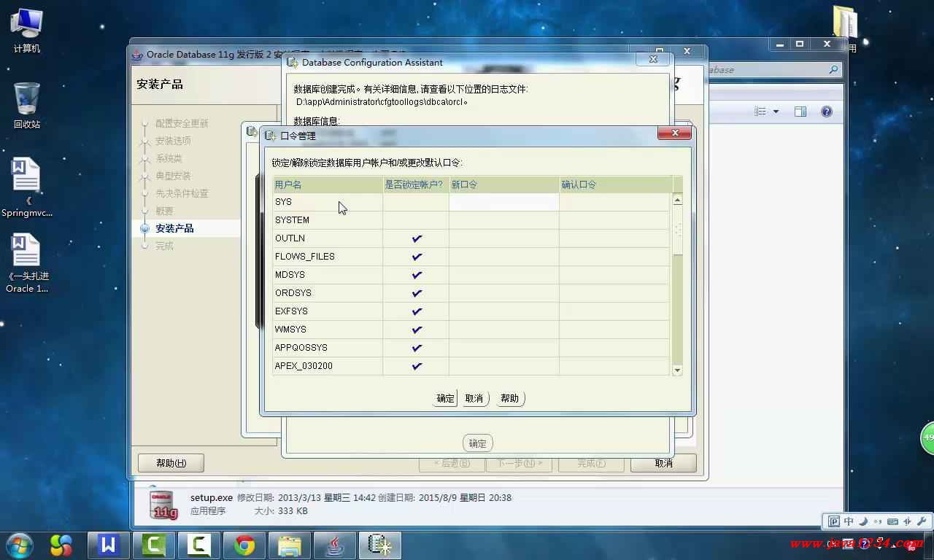Launch Chrome from the taskbar
Screen dimensions: 934x560
(244, 545)
